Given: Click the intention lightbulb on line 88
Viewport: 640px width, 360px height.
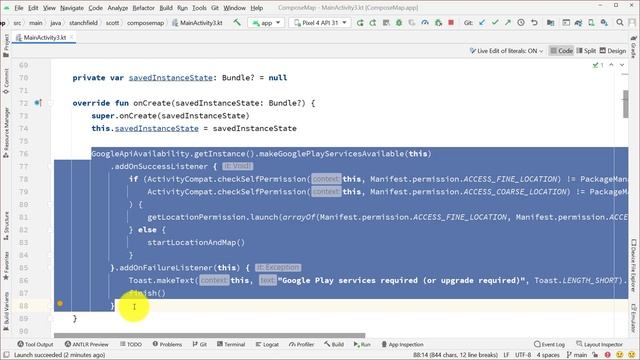Looking at the screenshot, I should pos(60,303).
